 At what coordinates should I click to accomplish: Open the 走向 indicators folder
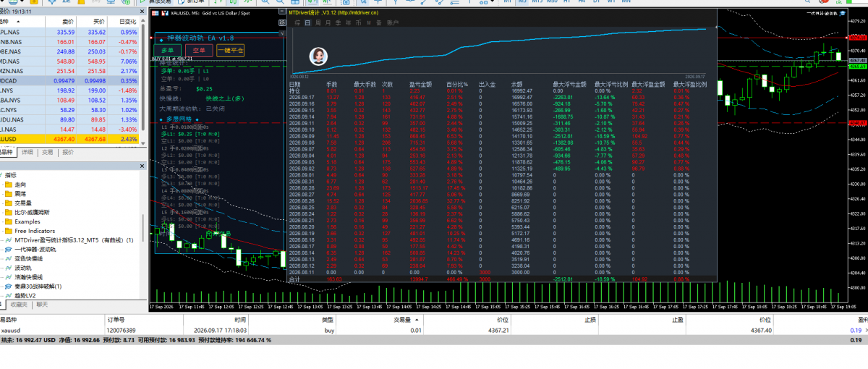20,184
